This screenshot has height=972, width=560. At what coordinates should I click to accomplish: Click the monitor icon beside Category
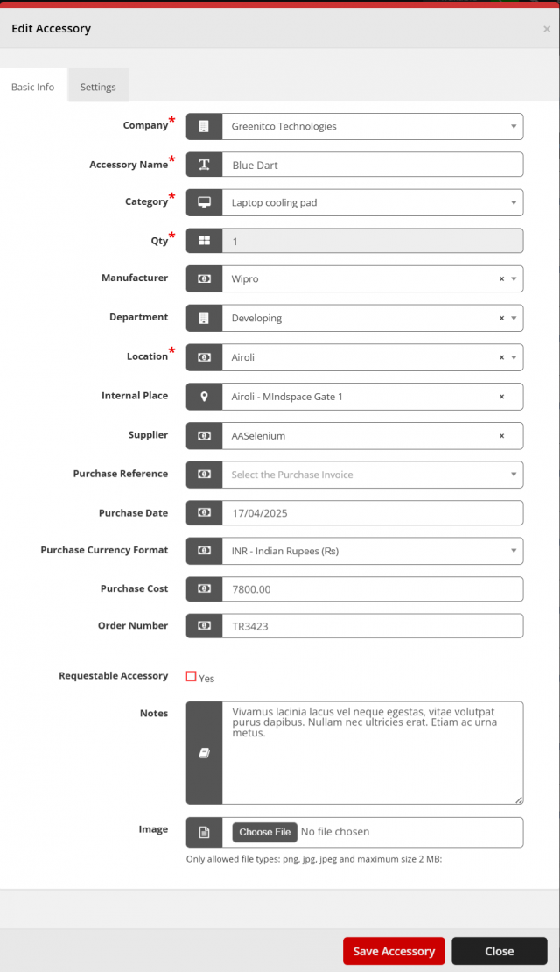pos(204,202)
